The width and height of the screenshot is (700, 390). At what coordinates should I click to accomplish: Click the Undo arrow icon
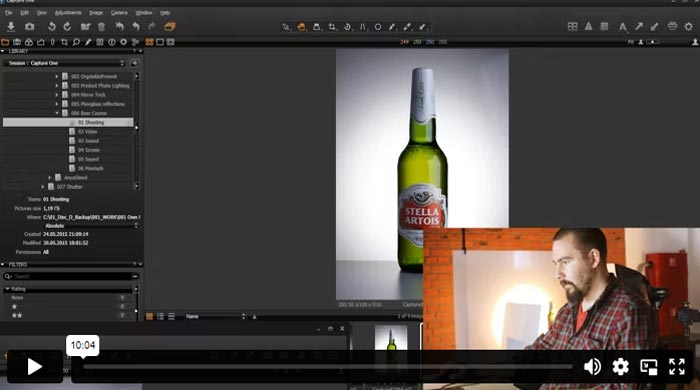(x=136, y=27)
